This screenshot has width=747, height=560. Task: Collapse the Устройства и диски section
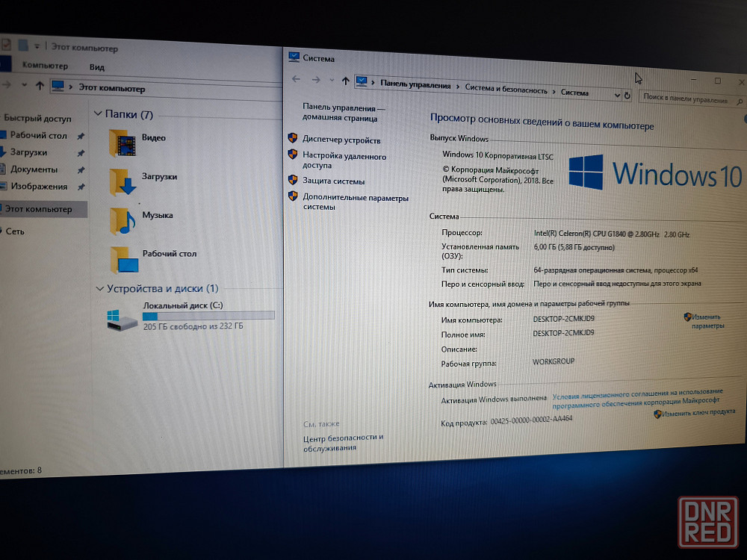coord(100,289)
